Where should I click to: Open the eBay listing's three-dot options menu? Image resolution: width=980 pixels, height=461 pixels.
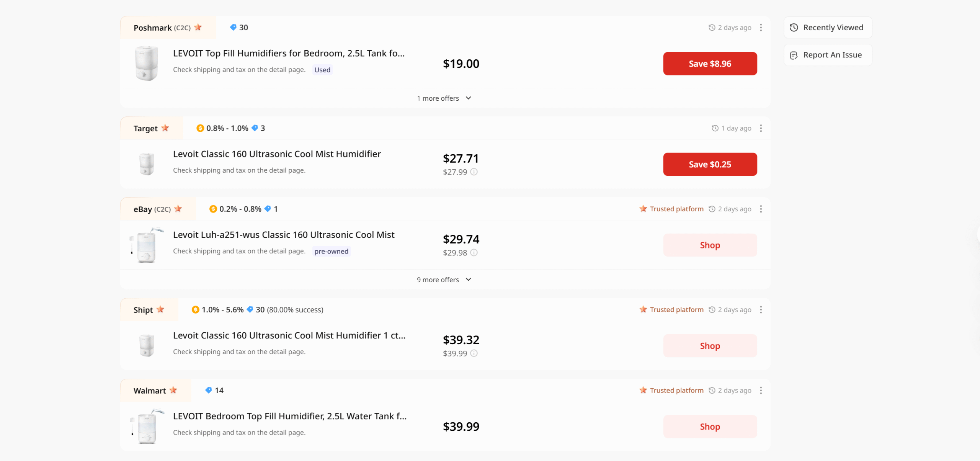click(761, 209)
